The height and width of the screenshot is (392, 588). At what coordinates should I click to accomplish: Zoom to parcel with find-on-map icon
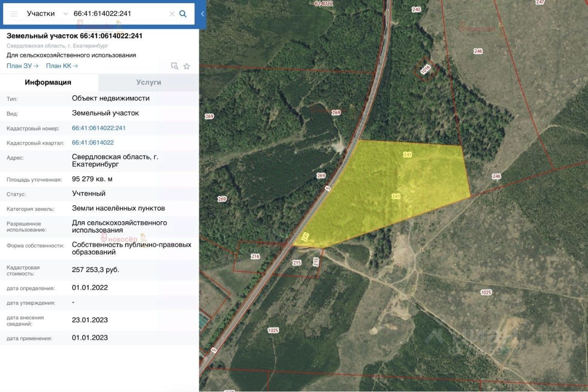(x=175, y=66)
